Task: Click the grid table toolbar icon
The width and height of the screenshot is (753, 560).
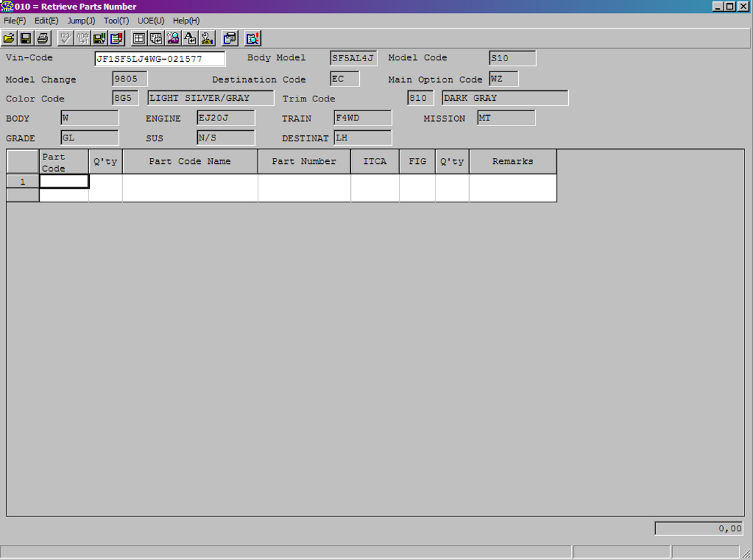Action: [139, 38]
